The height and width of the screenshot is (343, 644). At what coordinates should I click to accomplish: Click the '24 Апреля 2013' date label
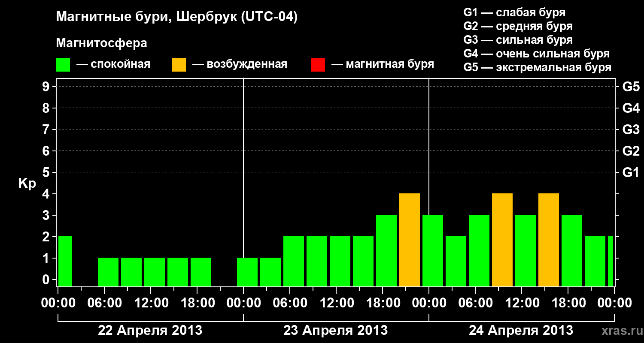click(x=521, y=330)
